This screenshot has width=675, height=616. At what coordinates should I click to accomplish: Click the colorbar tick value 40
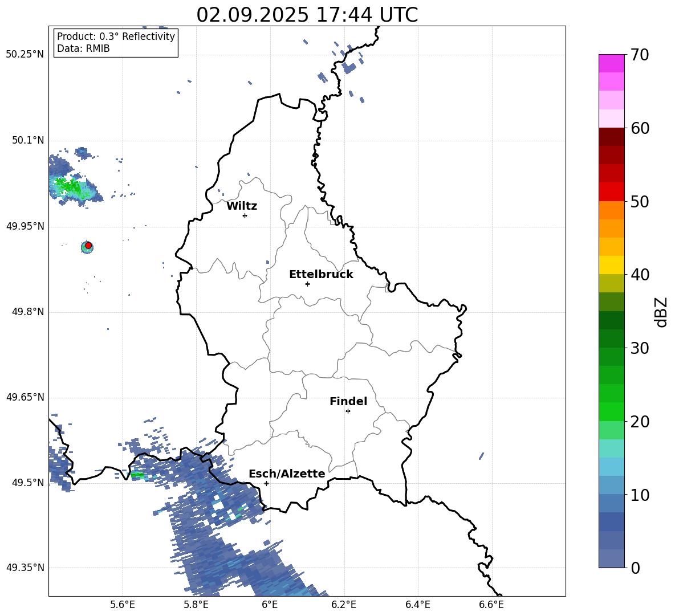pyautogui.click(x=640, y=275)
